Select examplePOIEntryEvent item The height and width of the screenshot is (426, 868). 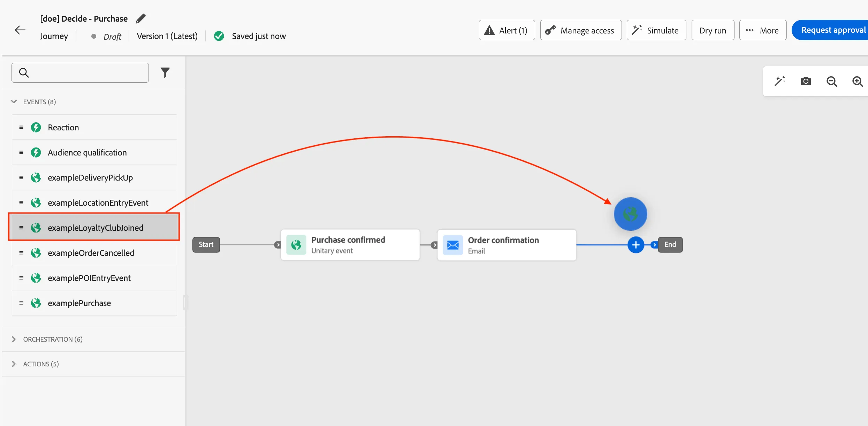point(94,278)
